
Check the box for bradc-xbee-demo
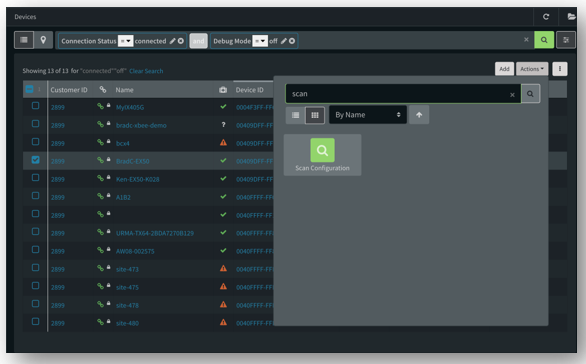[x=36, y=124]
